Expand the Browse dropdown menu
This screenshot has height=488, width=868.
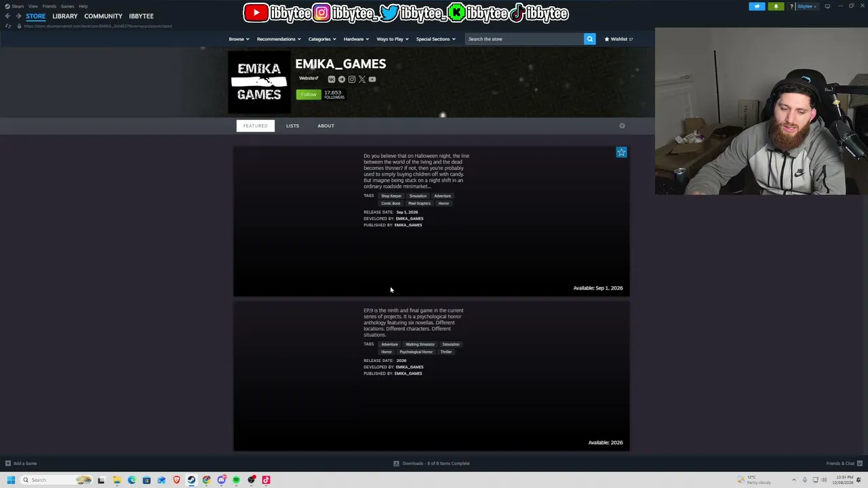coord(239,39)
